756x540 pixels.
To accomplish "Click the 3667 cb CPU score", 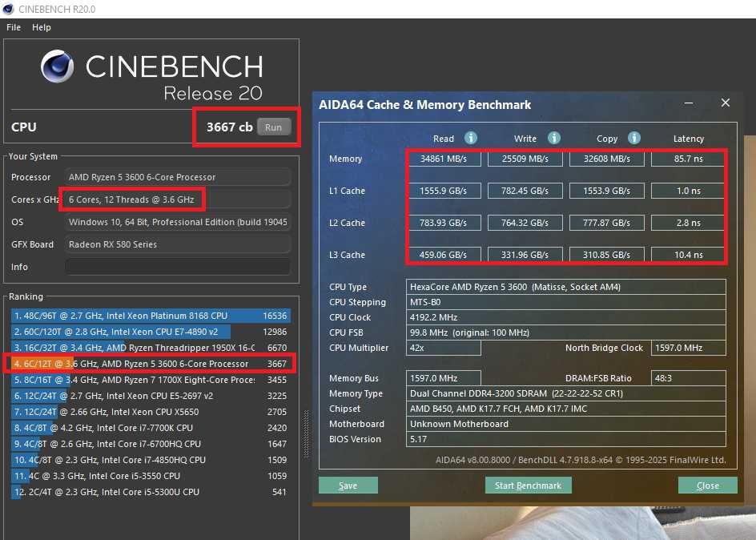I will pyautogui.click(x=230, y=127).
